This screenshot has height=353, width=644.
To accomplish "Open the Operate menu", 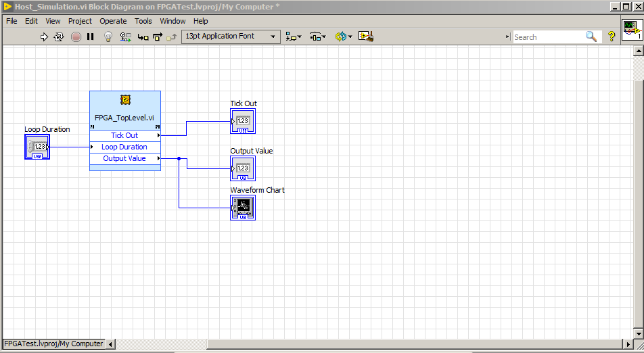I will point(113,21).
